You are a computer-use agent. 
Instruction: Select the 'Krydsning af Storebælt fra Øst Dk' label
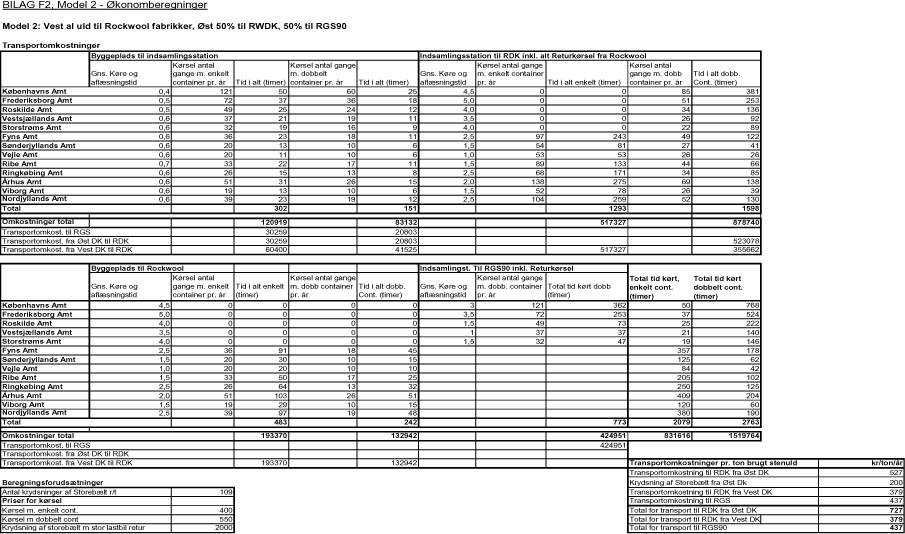(x=690, y=481)
